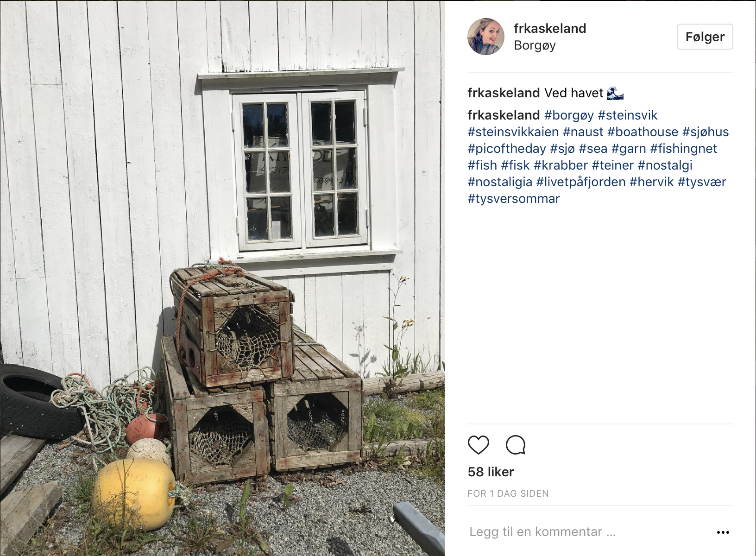
Task: Open frkaskeland's profile picture
Action: point(486,37)
